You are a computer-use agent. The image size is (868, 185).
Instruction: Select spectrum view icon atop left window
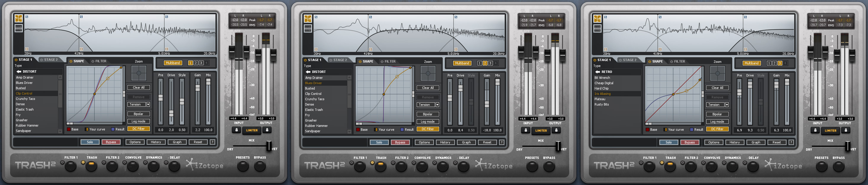click(19, 19)
